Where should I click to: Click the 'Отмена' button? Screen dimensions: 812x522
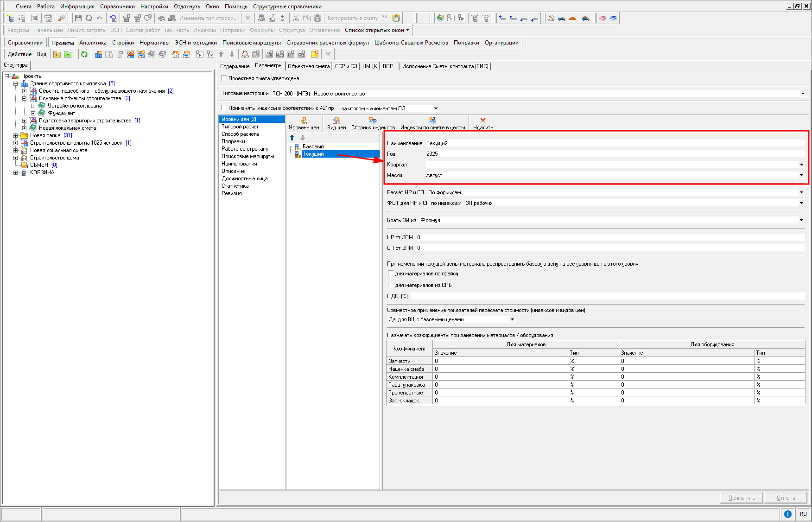(x=786, y=498)
